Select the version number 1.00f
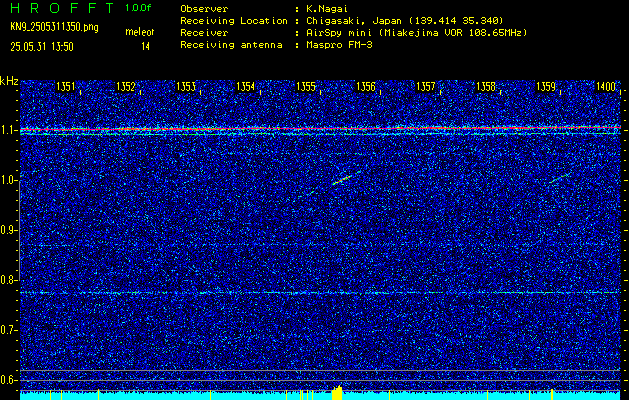Screen dimensions: 629x400 coord(138,8)
